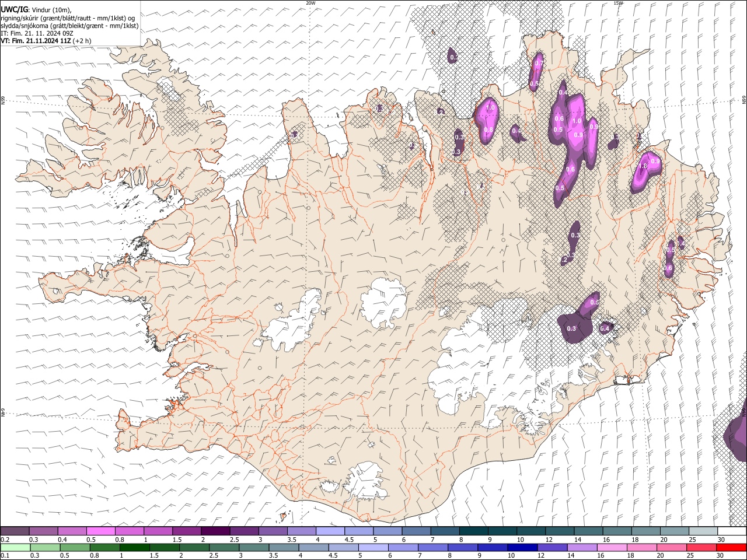Select top legend swatch between 6 and 7
Image resolution: width=747 pixels, height=560 pixels.
point(416,531)
